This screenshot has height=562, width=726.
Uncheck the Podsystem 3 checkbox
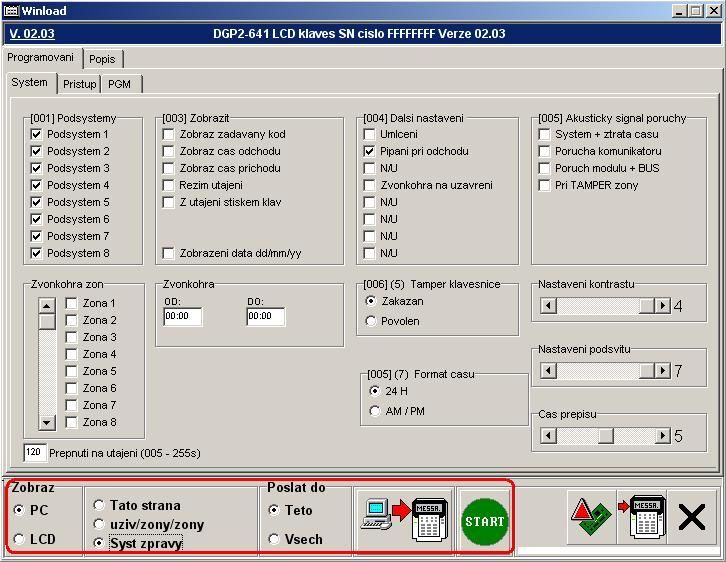pos(37,169)
